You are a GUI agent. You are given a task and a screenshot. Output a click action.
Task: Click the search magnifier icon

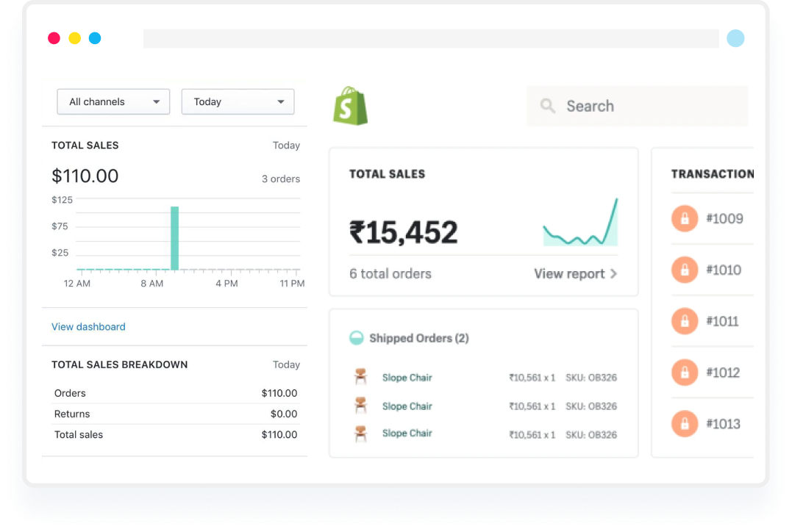pyautogui.click(x=548, y=106)
